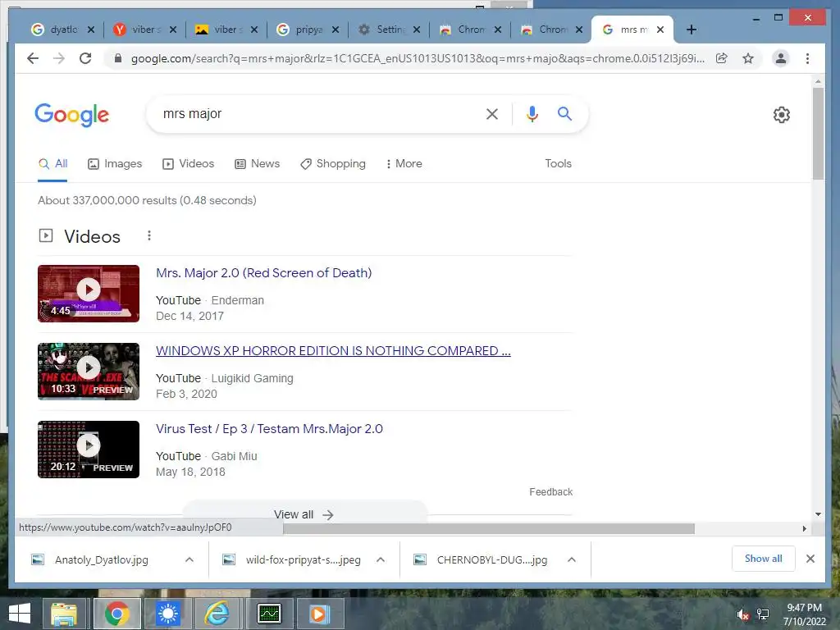
Task: Open the Videos section options dots
Action: [x=149, y=235]
